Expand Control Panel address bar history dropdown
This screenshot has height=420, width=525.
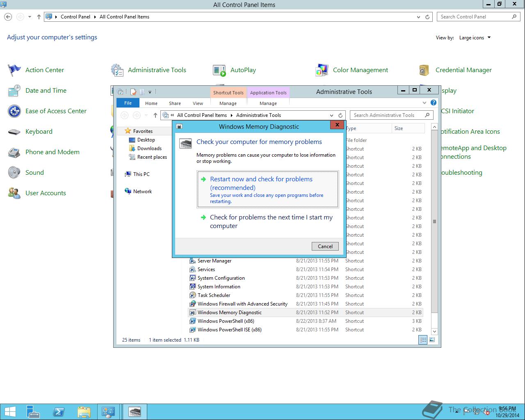point(418,17)
